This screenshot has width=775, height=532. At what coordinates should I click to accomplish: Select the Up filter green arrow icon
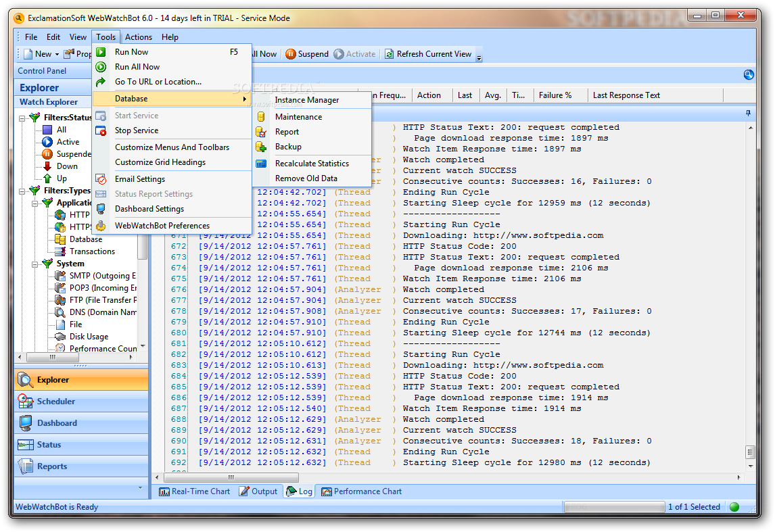click(47, 178)
